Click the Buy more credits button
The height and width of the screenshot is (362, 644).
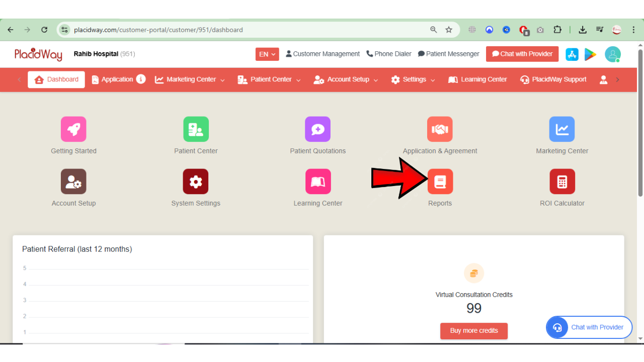(474, 331)
